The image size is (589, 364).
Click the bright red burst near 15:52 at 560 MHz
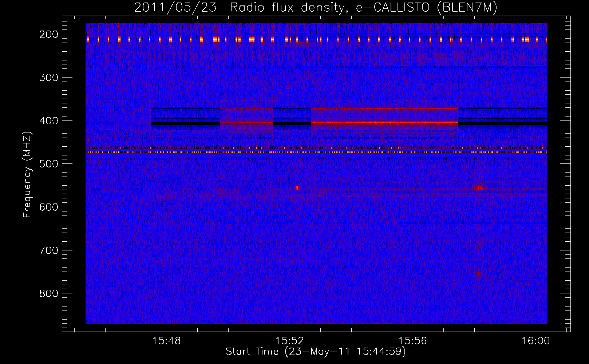(x=297, y=188)
